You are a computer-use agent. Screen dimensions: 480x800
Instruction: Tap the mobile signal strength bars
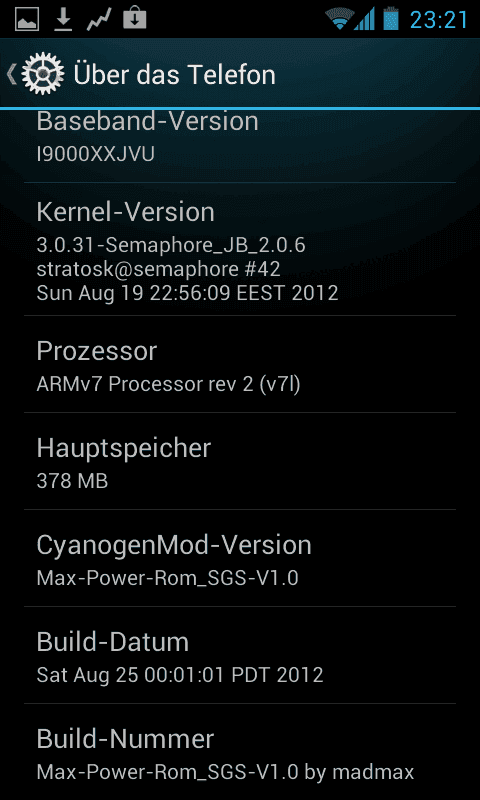(x=364, y=19)
